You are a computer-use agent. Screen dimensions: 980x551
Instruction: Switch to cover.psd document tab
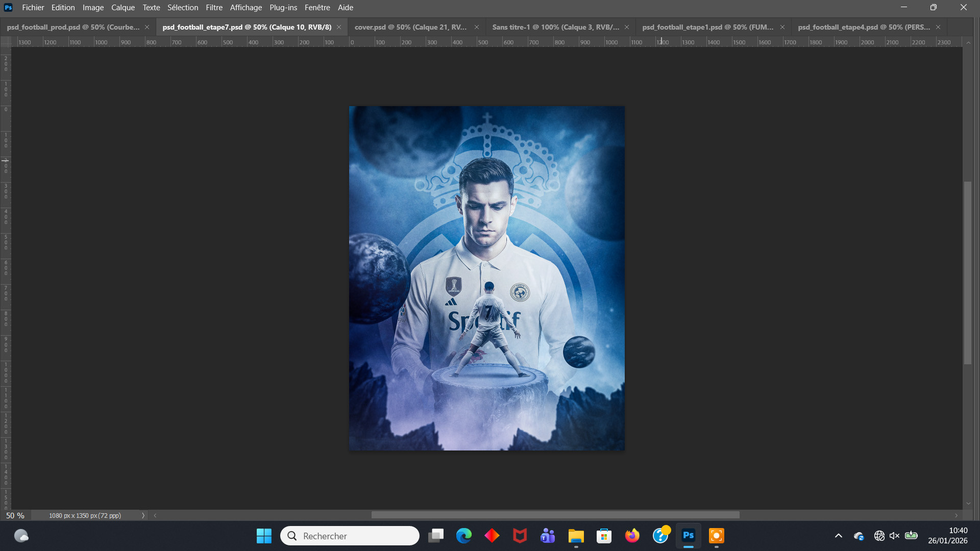pyautogui.click(x=410, y=27)
